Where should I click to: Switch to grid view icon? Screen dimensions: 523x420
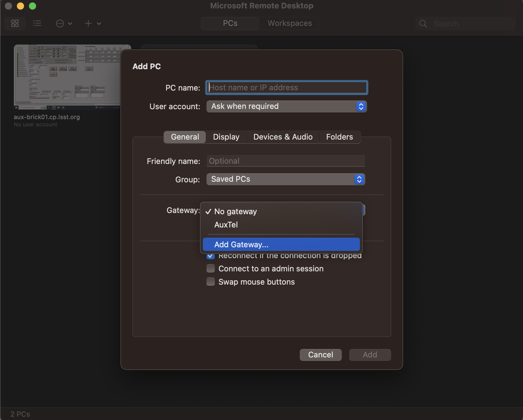tap(15, 23)
